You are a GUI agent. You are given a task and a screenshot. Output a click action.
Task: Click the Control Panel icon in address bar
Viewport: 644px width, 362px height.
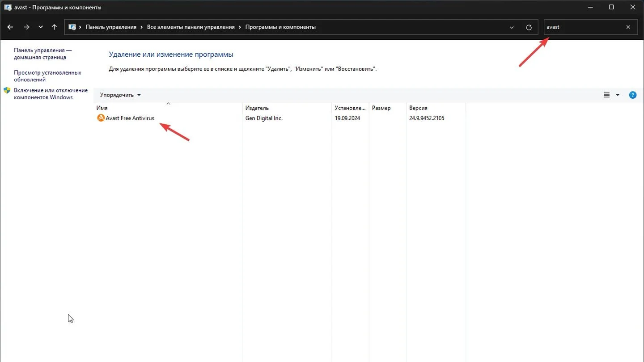pos(72,27)
